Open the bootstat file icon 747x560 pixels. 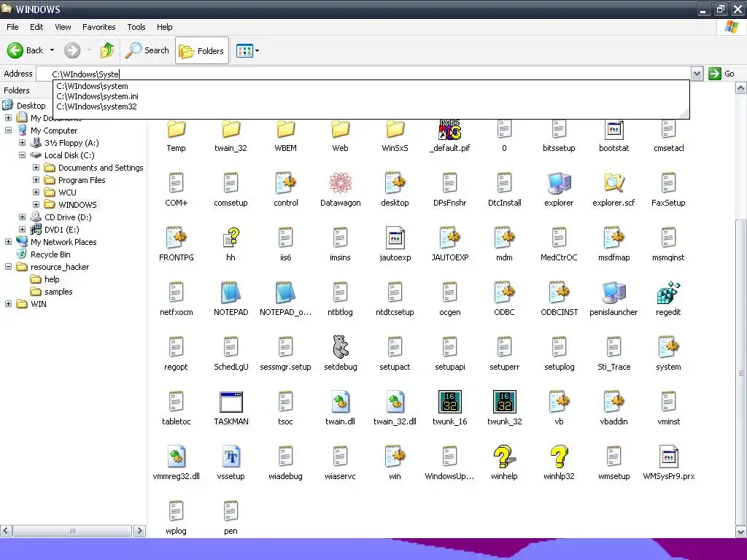614,130
